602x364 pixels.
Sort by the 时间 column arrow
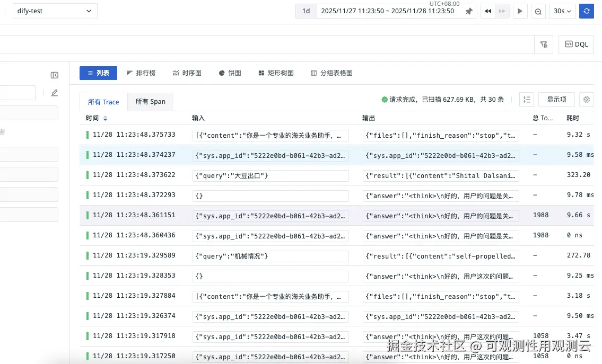pos(105,118)
